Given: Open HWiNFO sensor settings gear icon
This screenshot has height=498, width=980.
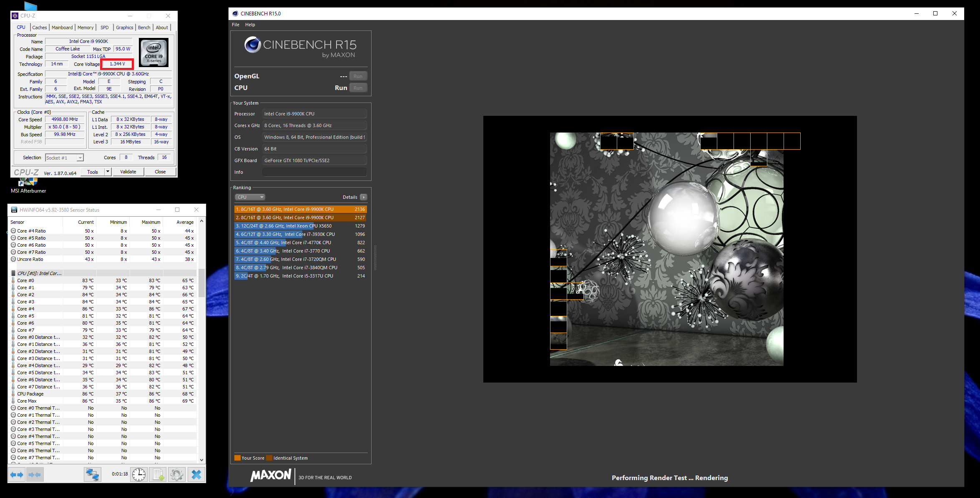Looking at the screenshot, I should pyautogui.click(x=177, y=475).
